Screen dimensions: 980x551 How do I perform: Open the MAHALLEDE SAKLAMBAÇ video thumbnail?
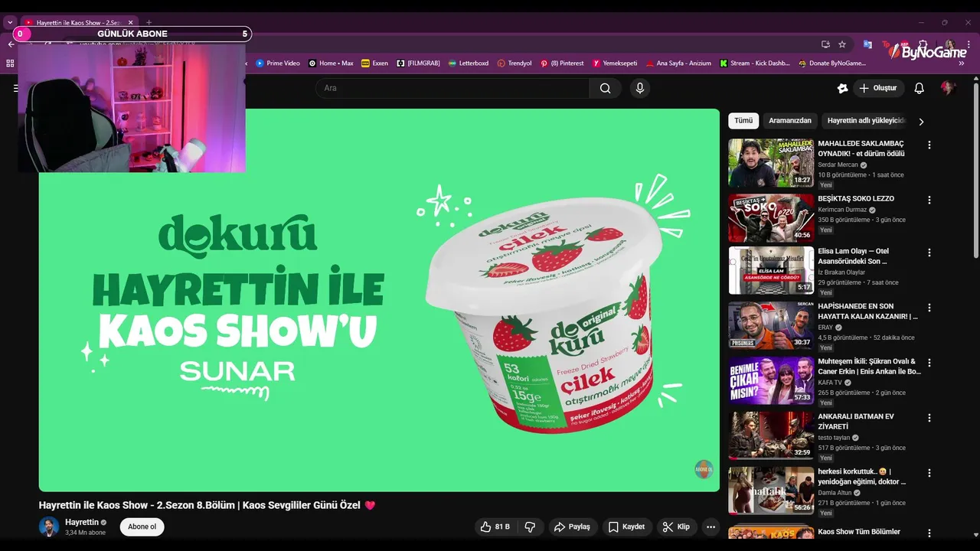[771, 162]
